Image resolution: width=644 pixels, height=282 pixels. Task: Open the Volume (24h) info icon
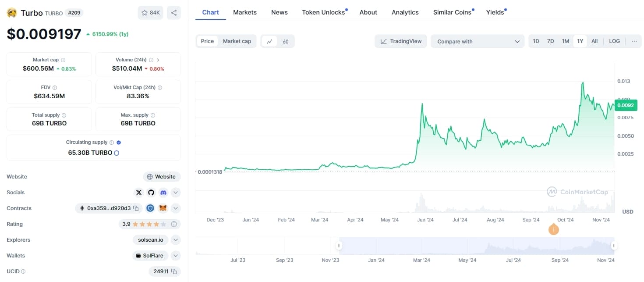(x=151, y=60)
